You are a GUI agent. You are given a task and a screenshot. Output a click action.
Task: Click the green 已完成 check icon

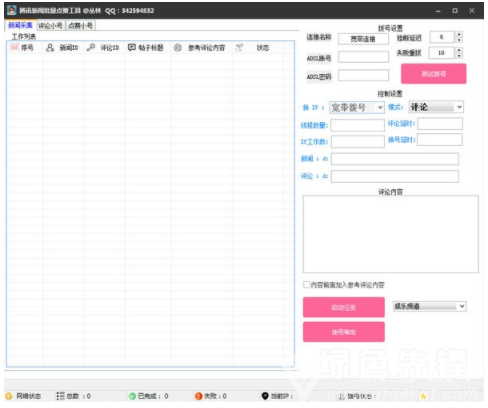click(x=132, y=396)
